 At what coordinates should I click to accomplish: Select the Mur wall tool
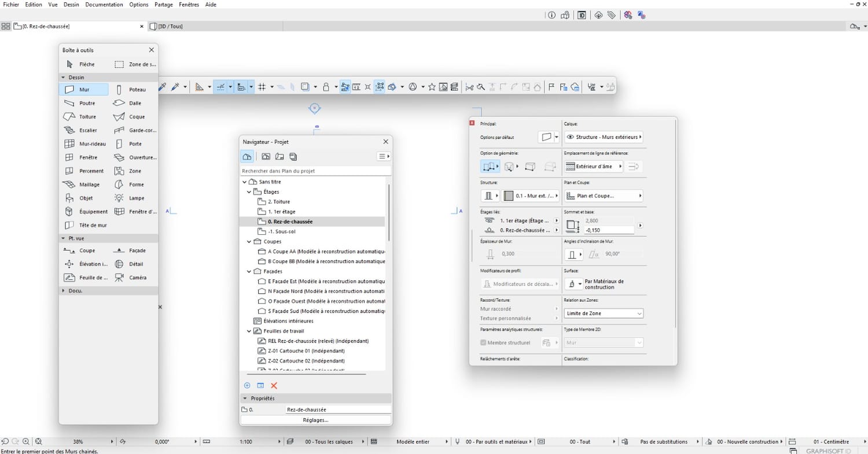83,90
